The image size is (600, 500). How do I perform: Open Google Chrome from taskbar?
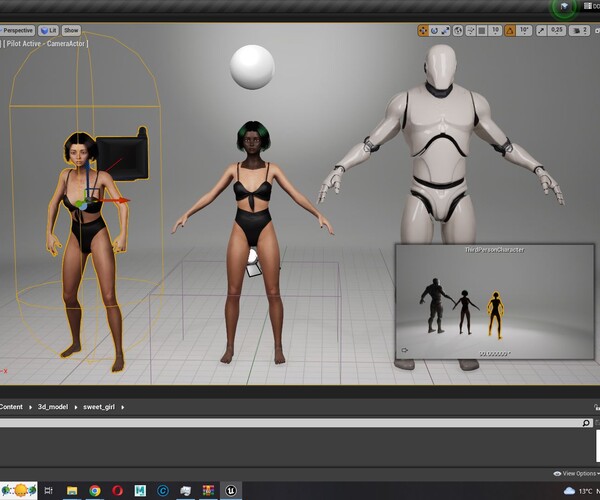click(95, 490)
